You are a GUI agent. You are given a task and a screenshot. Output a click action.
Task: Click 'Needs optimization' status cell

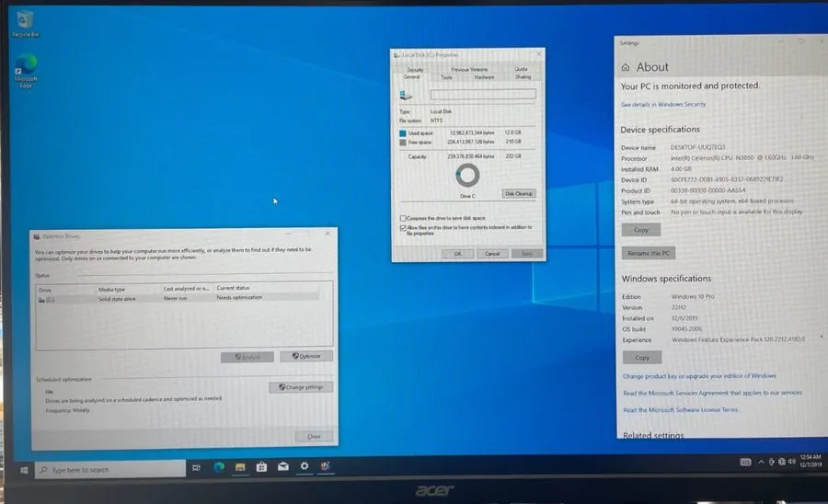tap(239, 298)
